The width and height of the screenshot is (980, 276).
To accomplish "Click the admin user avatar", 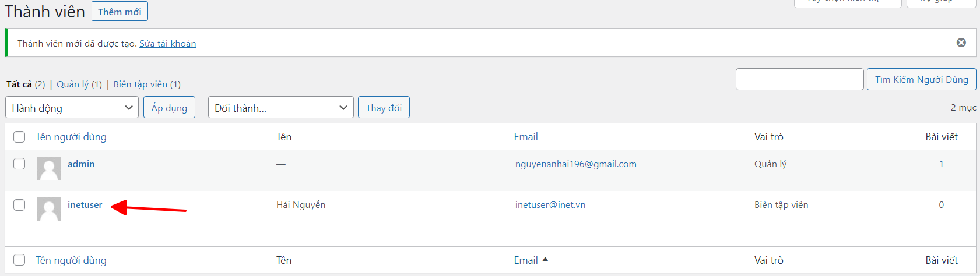I will (x=49, y=168).
